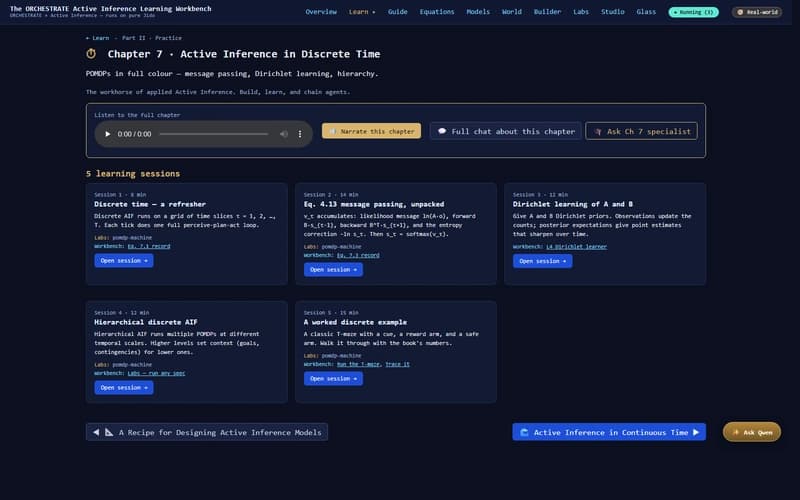Open the Equations nav item
Image resolution: width=800 pixels, height=500 pixels.
(436, 12)
